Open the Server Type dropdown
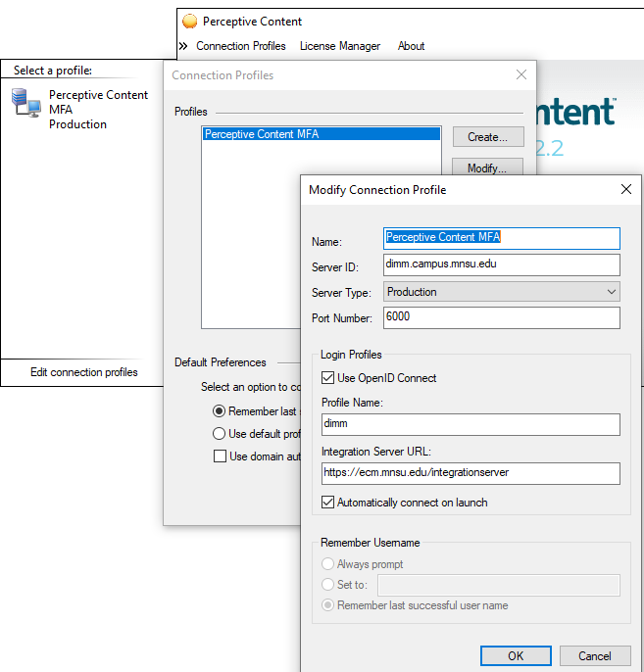This screenshot has width=644, height=672. [501, 292]
